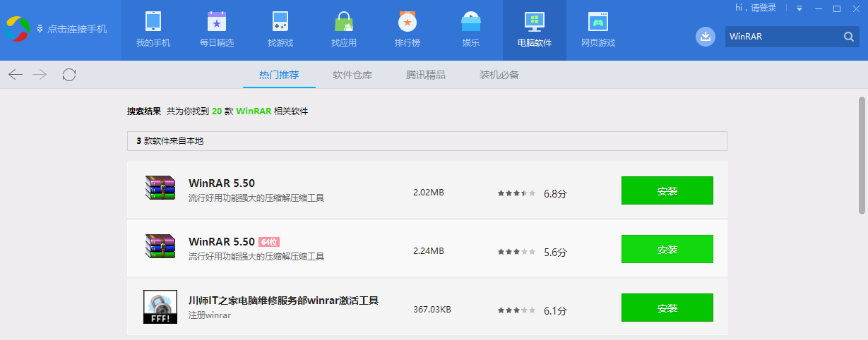
Task: Open 我的手机 section
Action: coord(153,30)
